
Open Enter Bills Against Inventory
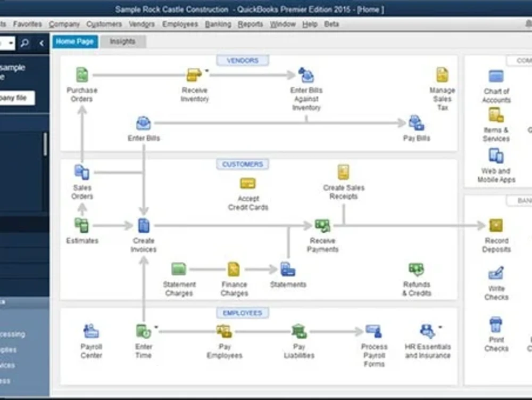click(306, 75)
